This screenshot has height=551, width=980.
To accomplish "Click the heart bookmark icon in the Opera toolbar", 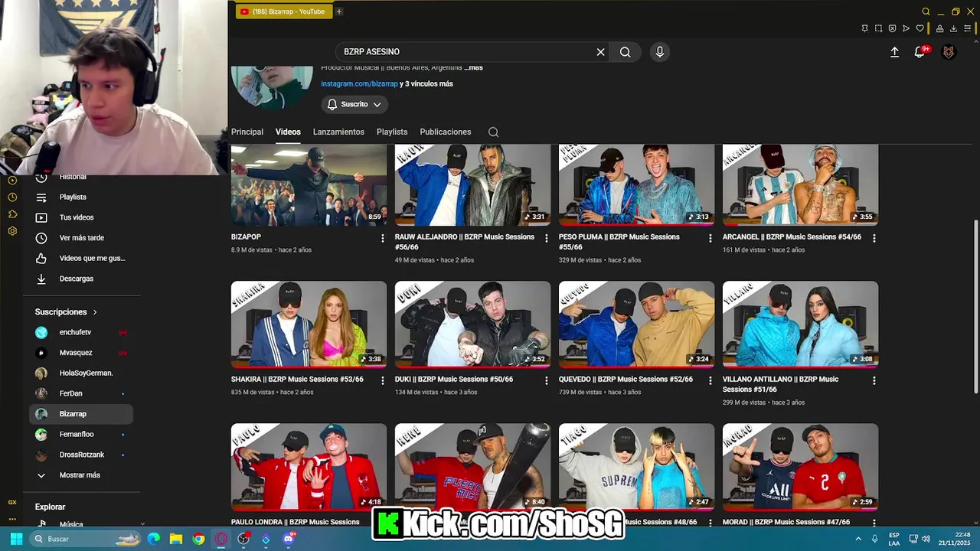I will click(x=920, y=28).
